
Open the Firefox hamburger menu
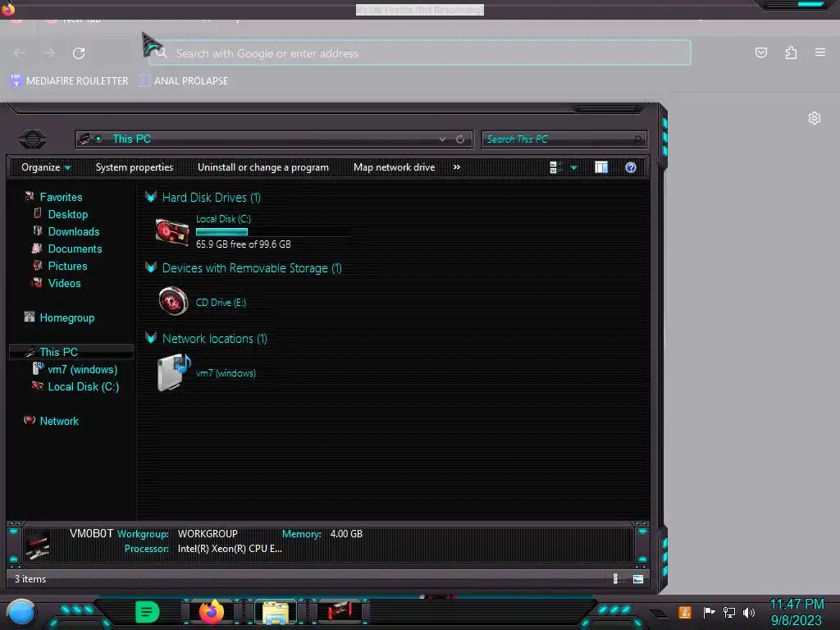[820, 52]
